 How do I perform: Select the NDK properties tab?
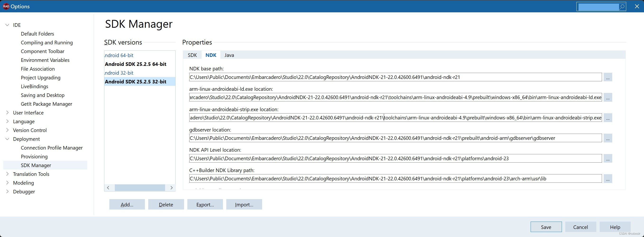coord(211,55)
